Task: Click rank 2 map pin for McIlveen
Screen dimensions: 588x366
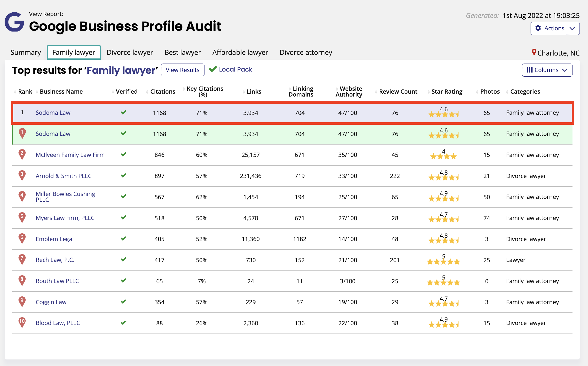Action: [22, 155]
